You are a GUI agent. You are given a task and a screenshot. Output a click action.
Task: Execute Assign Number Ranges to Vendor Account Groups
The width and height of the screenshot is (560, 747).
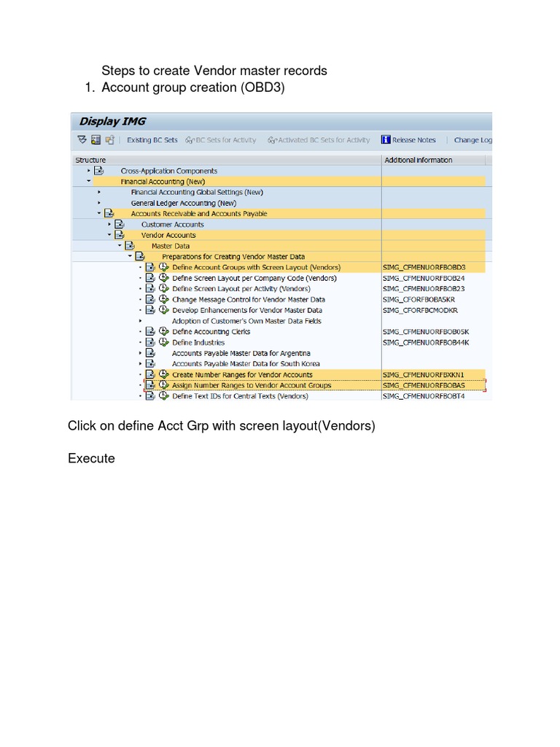coord(164,385)
